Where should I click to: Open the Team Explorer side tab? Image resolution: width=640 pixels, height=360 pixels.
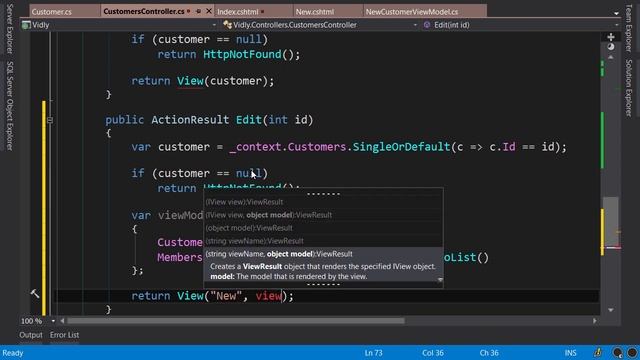point(629,28)
